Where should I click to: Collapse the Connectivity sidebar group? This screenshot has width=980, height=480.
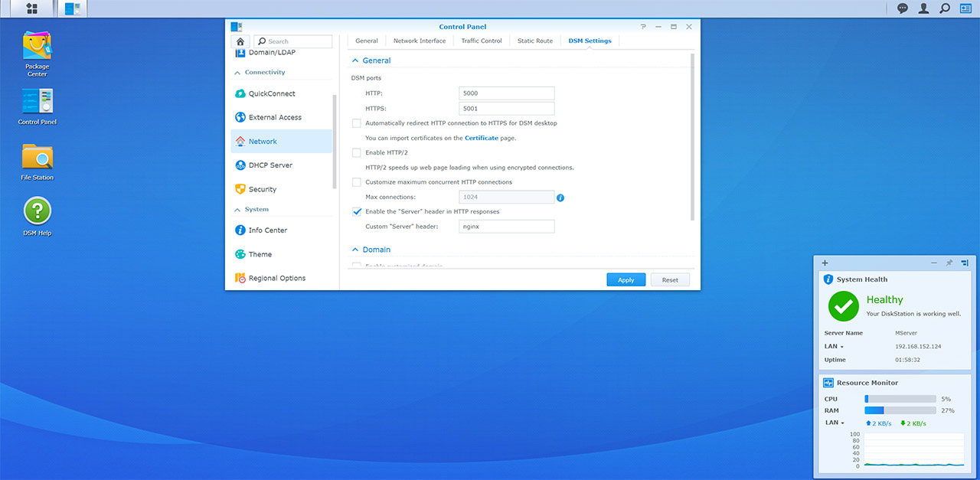237,73
